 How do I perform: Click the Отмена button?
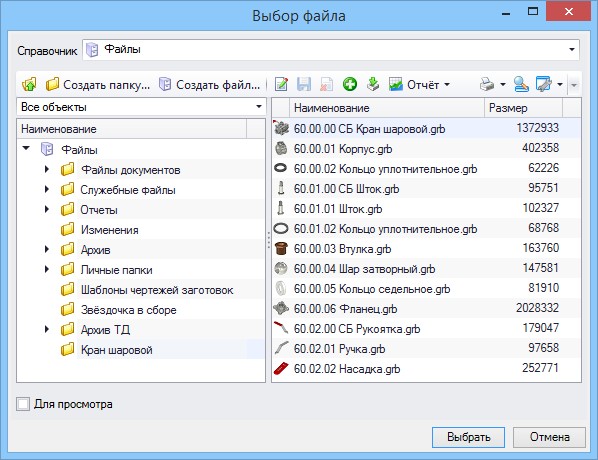click(x=549, y=437)
